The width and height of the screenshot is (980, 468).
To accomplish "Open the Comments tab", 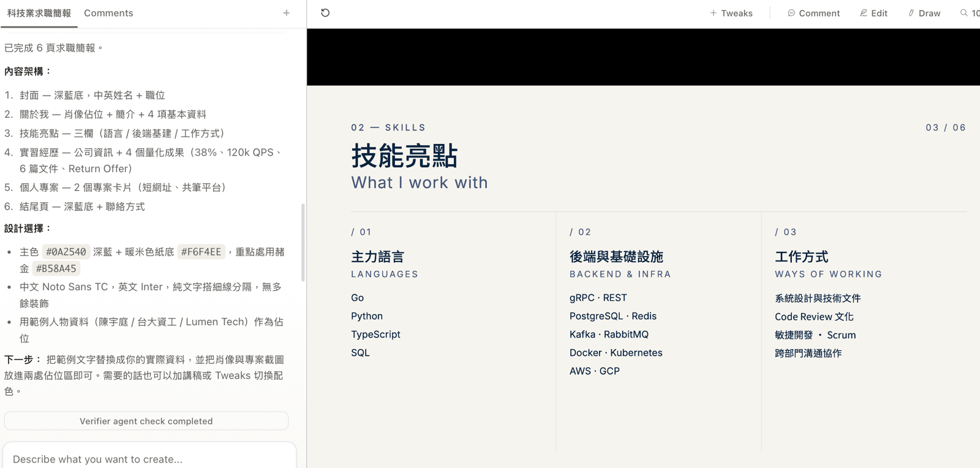I will pos(108,13).
